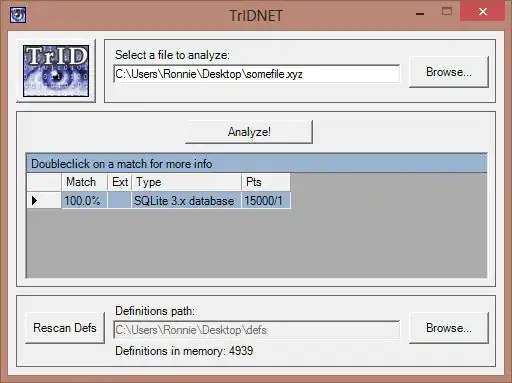Click the Analyze! button
Image resolution: width=512 pixels, height=383 pixels.
click(249, 132)
